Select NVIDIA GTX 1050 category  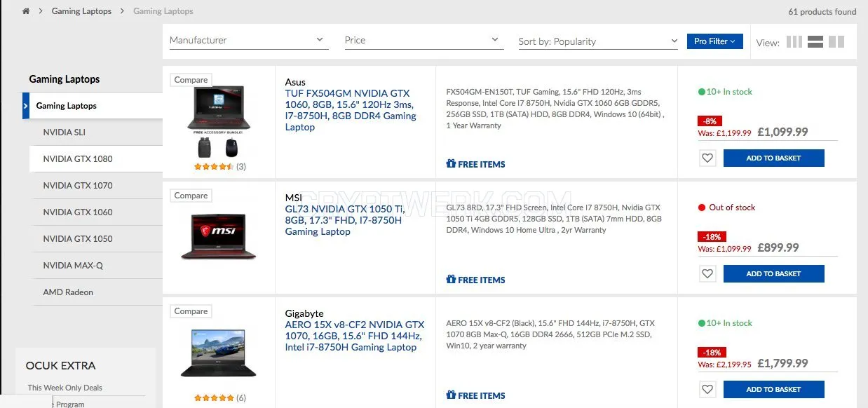click(x=96, y=239)
